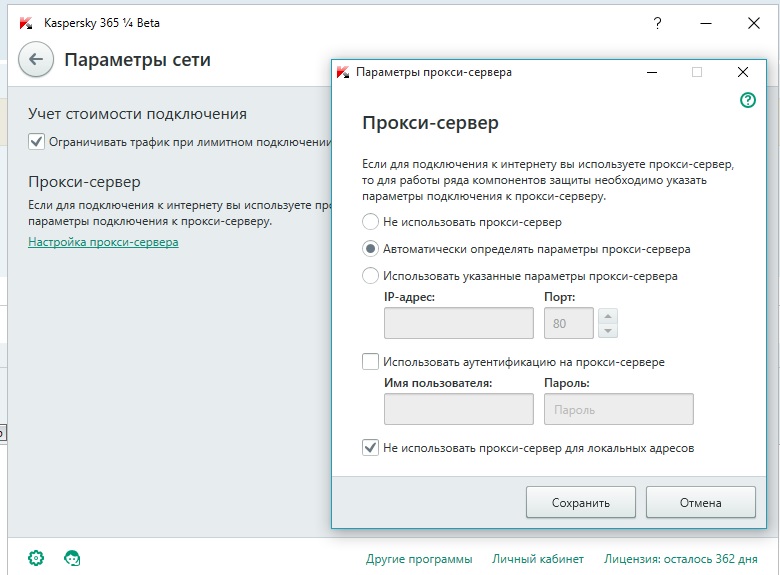Click the Сохранить button

click(x=581, y=502)
